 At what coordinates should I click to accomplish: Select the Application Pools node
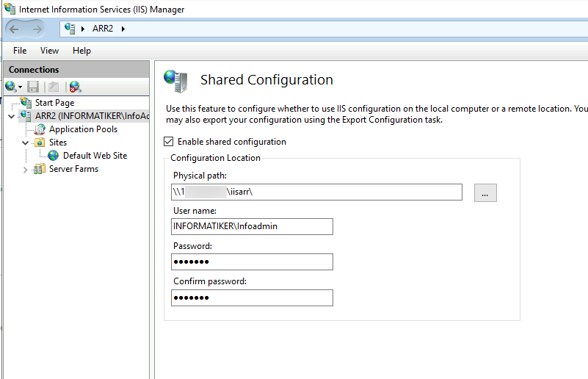(83, 129)
